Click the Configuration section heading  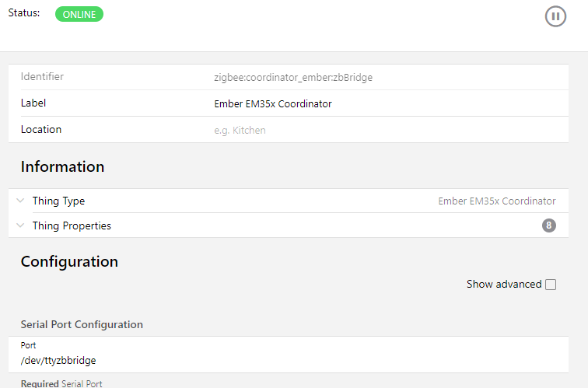point(69,261)
